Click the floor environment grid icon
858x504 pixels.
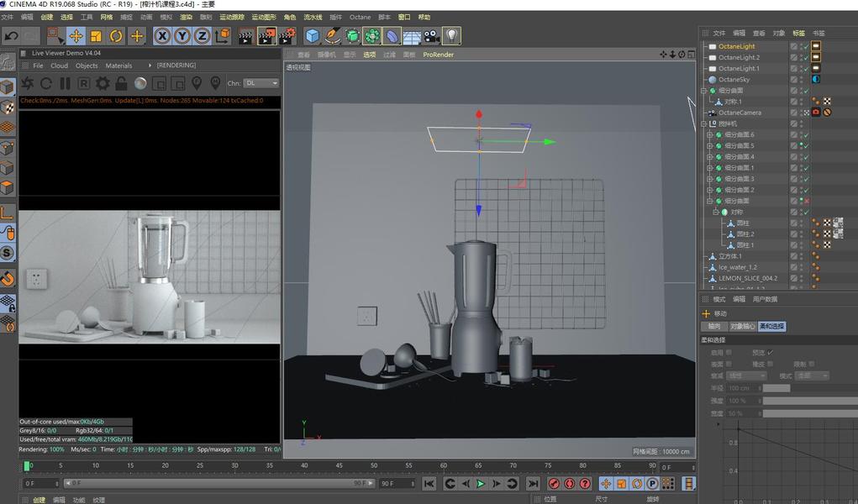click(x=412, y=36)
